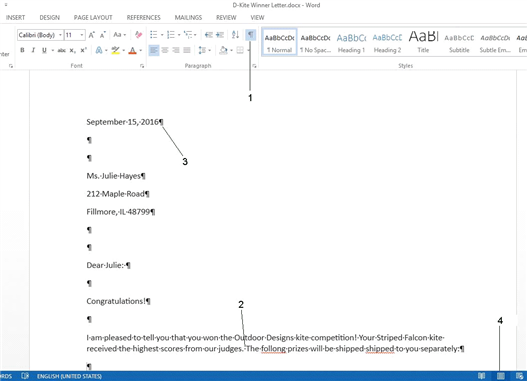The image size is (527, 381).
Task: Apply yellow text highlight color
Action: pyautogui.click(x=116, y=50)
